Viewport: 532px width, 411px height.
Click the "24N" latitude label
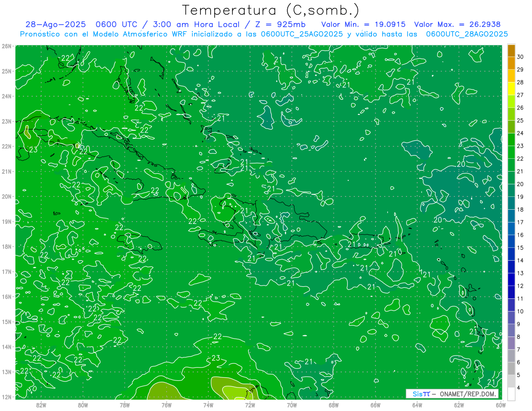tap(7, 96)
